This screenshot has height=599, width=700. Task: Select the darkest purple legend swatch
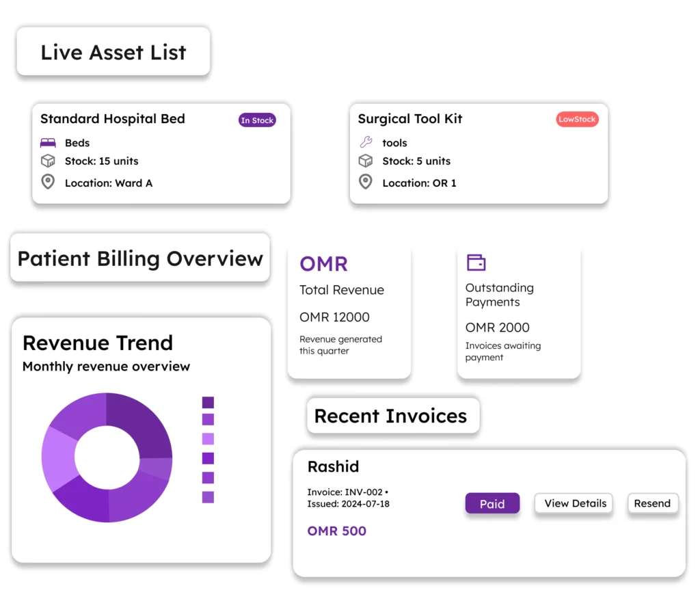pos(206,403)
